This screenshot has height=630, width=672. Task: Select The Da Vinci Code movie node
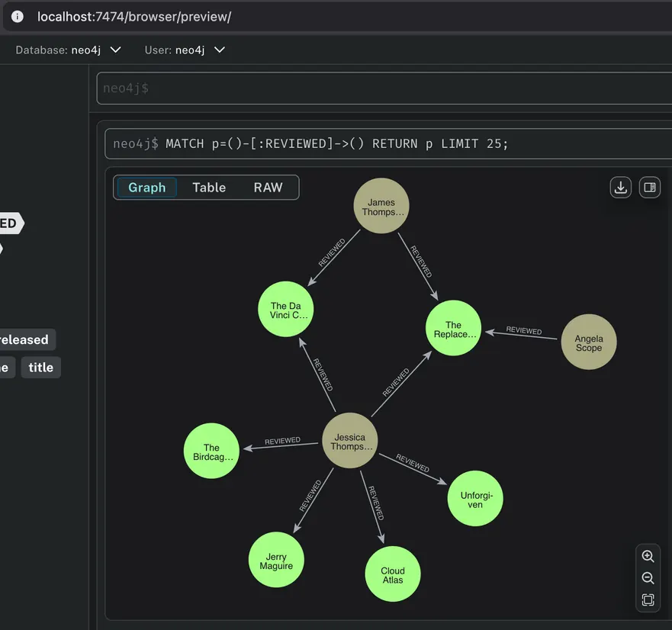286,310
